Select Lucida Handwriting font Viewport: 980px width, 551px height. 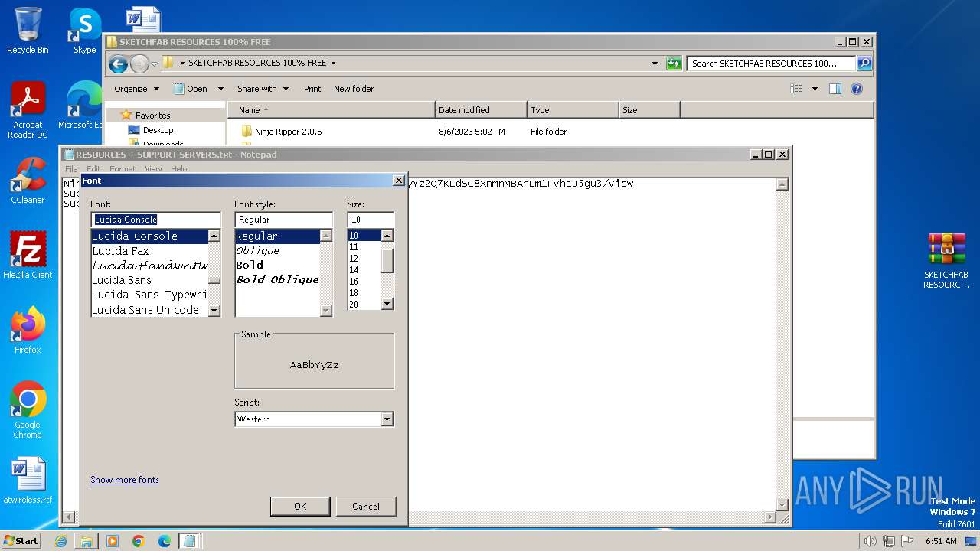[x=149, y=266]
